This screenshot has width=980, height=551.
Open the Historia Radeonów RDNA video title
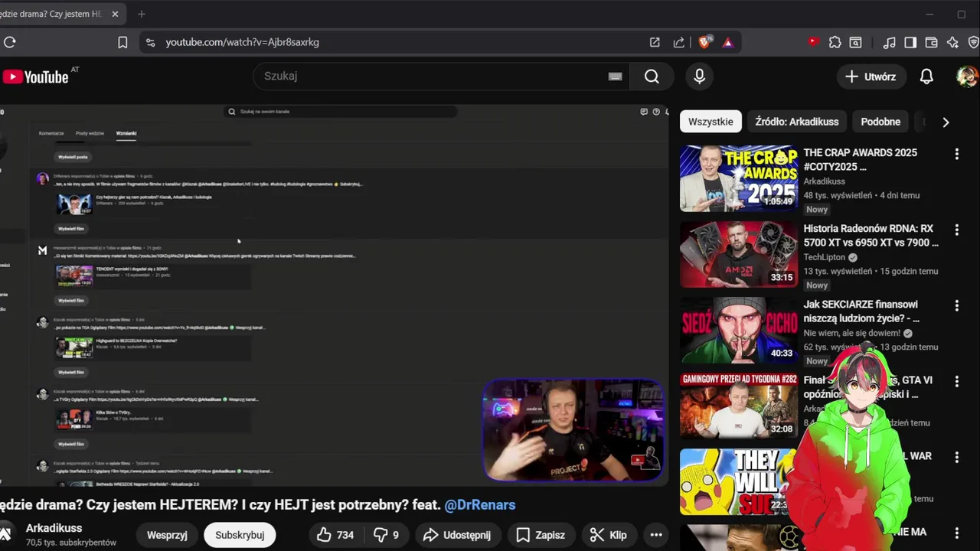point(871,236)
